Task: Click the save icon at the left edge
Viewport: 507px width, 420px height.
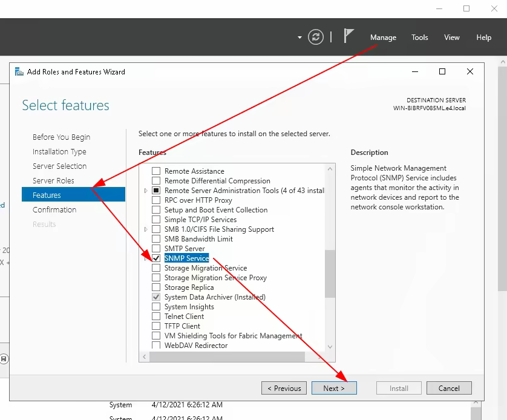Action: 4,359
